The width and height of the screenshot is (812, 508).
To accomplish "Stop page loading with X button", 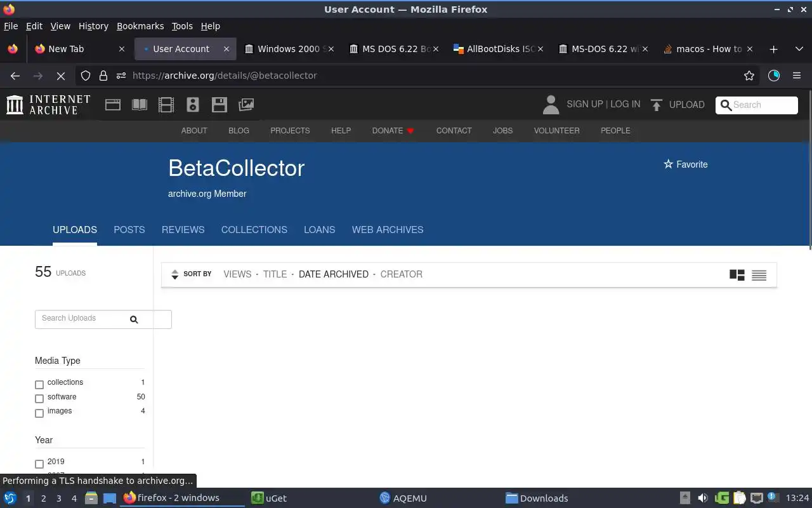I will pos(60,76).
